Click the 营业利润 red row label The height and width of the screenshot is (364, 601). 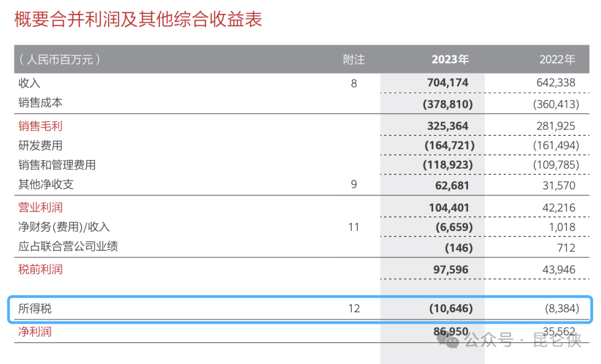pyautogui.click(x=40, y=207)
